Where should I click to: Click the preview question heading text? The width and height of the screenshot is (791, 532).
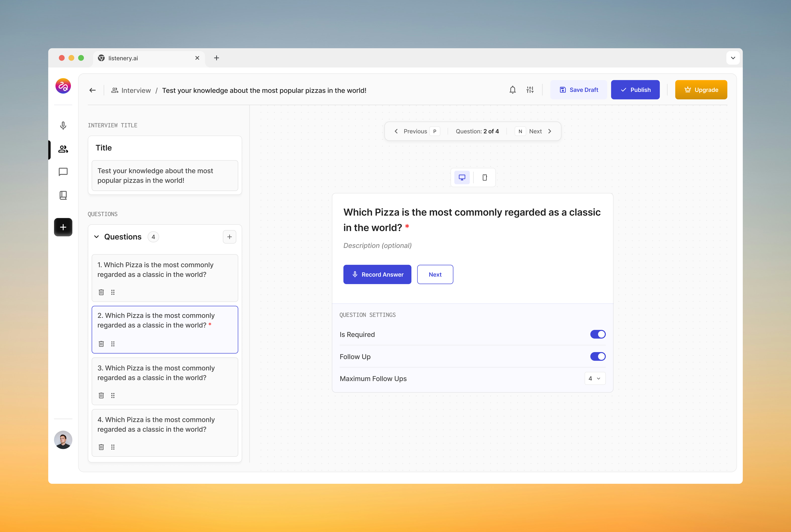click(472, 220)
